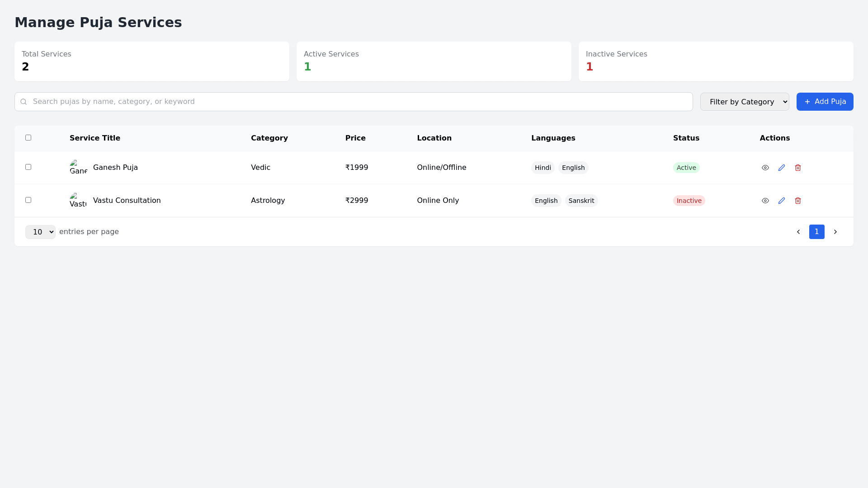Image resolution: width=868 pixels, height=488 pixels.
Task: Open Filter by Category dropdown
Action: (x=744, y=102)
